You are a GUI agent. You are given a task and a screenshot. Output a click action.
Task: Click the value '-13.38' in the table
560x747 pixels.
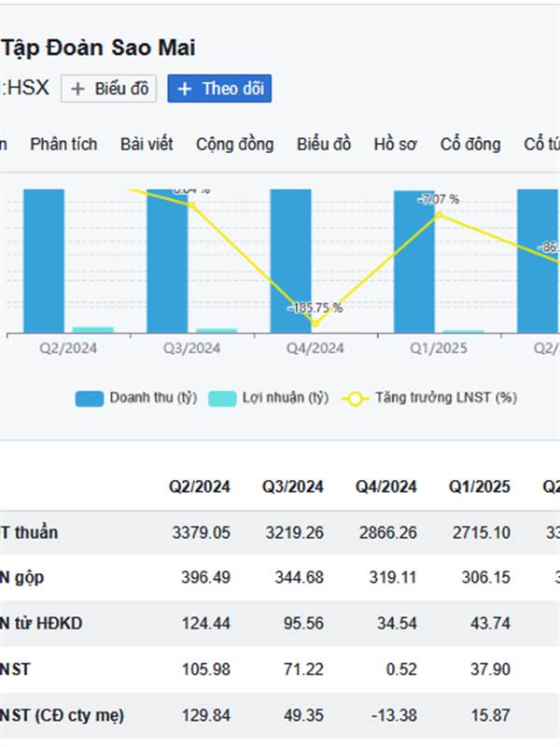pyautogui.click(x=393, y=715)
